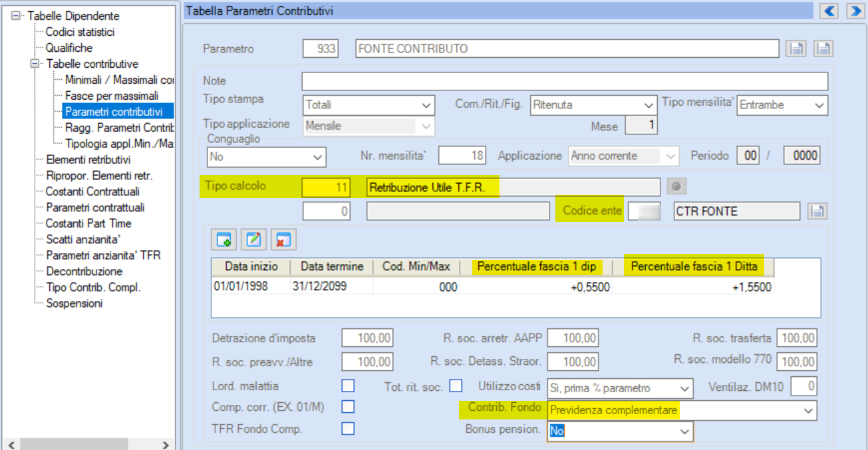Delete selected row in percentage table
Image resolution: width=868 pixels, height=450 pixels.
[284, 239]
